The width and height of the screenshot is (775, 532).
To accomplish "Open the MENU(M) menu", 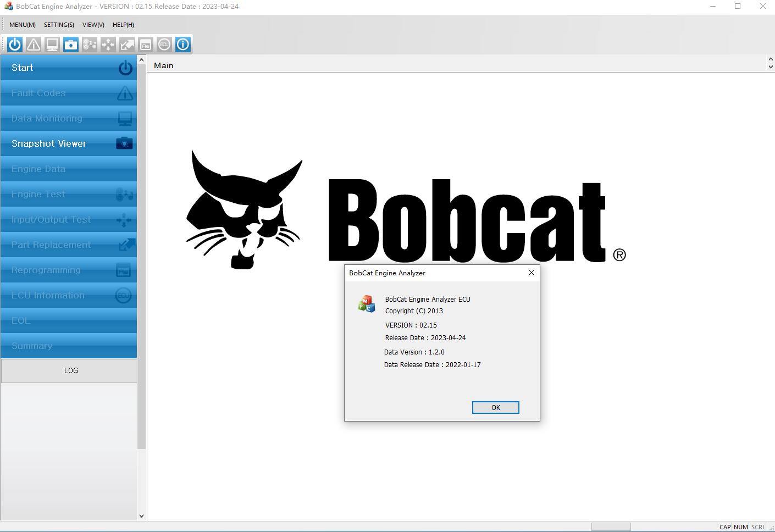I will pyautogui.click(x=23, y=25).
